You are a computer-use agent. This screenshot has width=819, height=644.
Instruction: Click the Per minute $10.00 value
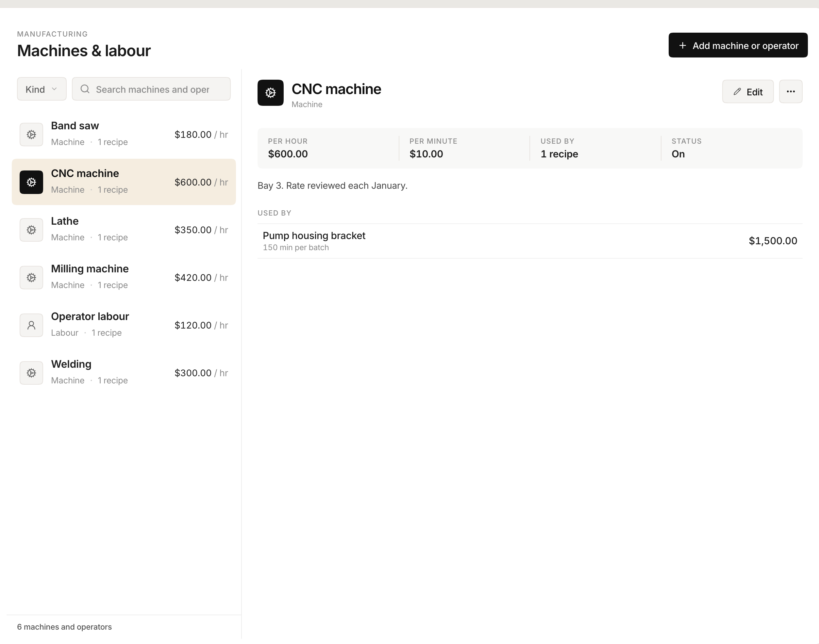(426, 154)
